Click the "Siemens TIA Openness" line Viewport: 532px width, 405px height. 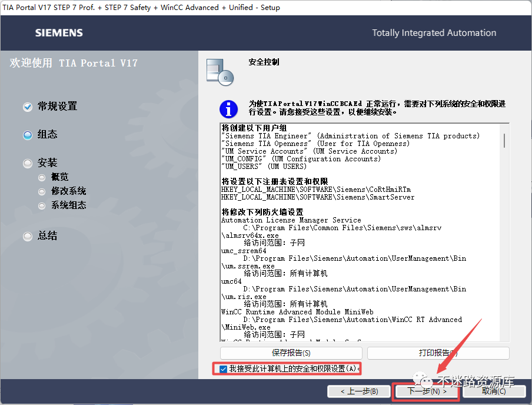coord(315,144)
